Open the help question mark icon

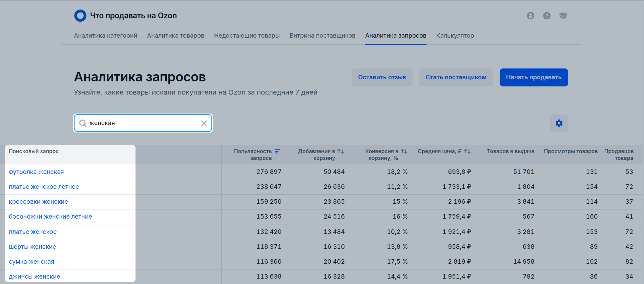(x=547, y=16)
